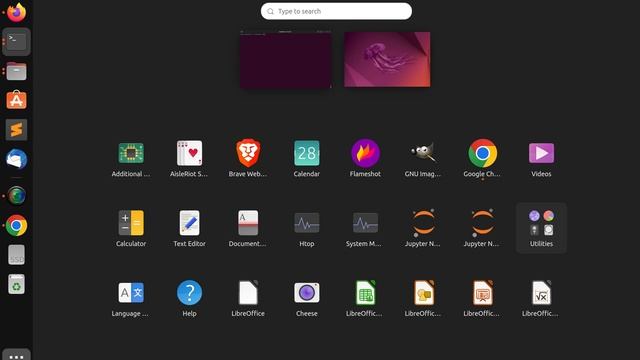640x360 pixels.
Task: Launch Sublime Text from the dock
Action: click(16, 130)
